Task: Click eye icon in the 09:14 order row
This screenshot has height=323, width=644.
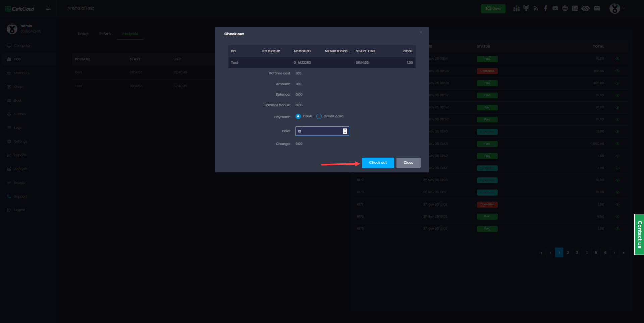Action: coord(618,59)
